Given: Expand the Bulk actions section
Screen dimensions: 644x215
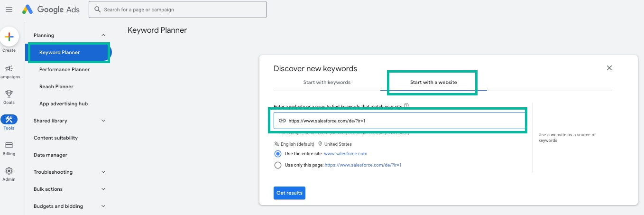Looking at the screenshot, I should click(103, 189).
